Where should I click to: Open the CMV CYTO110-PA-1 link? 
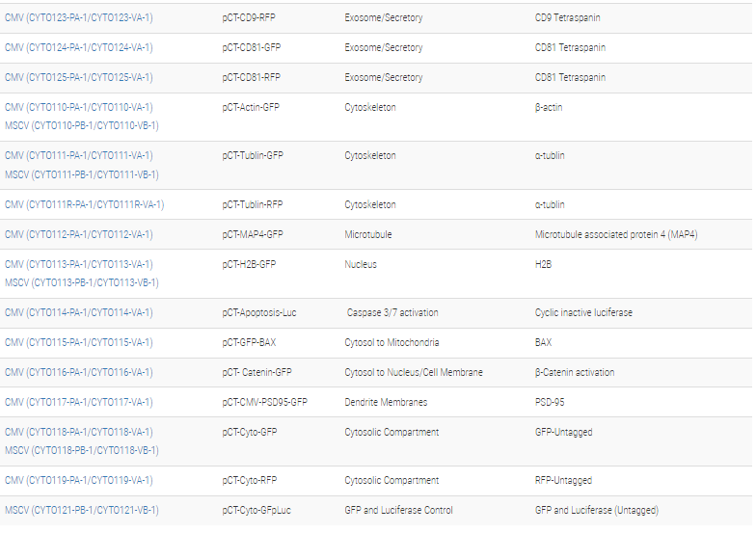click(x=79, y=107)
